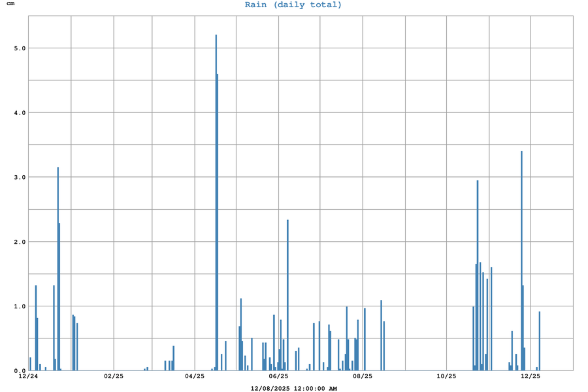The height and width of the screenshot is (392, 588).
Task: Click the 2.0 y-axis label
Action: (18, 242)
